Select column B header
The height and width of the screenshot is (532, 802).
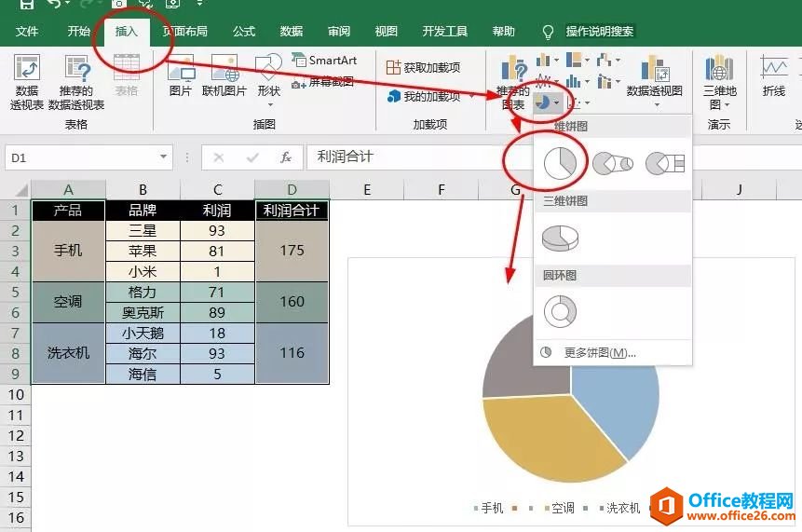[143, 190]
